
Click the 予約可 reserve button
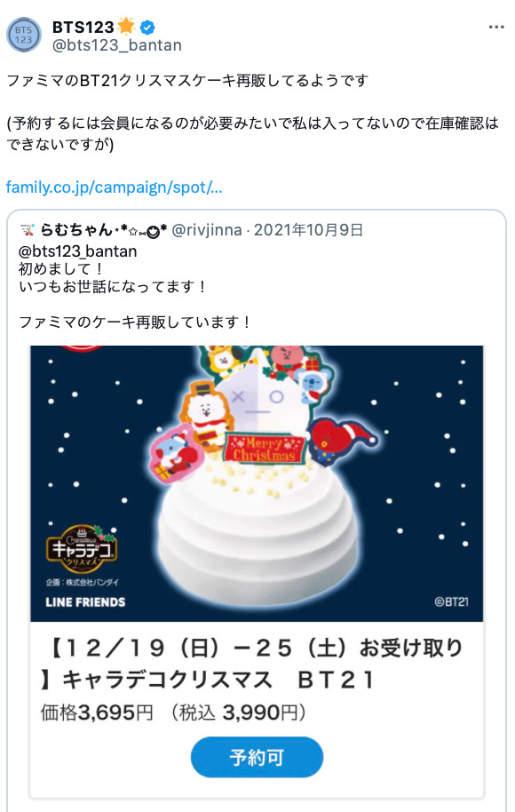point(257,757)
